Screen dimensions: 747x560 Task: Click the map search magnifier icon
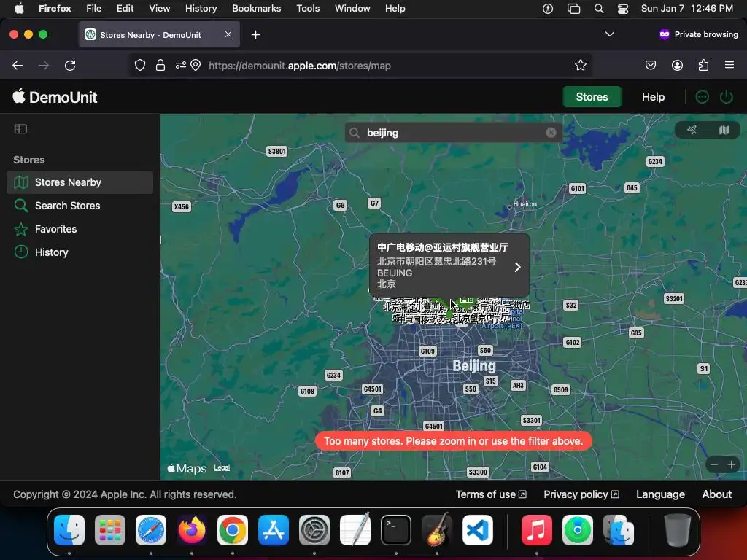coord(354,133)
